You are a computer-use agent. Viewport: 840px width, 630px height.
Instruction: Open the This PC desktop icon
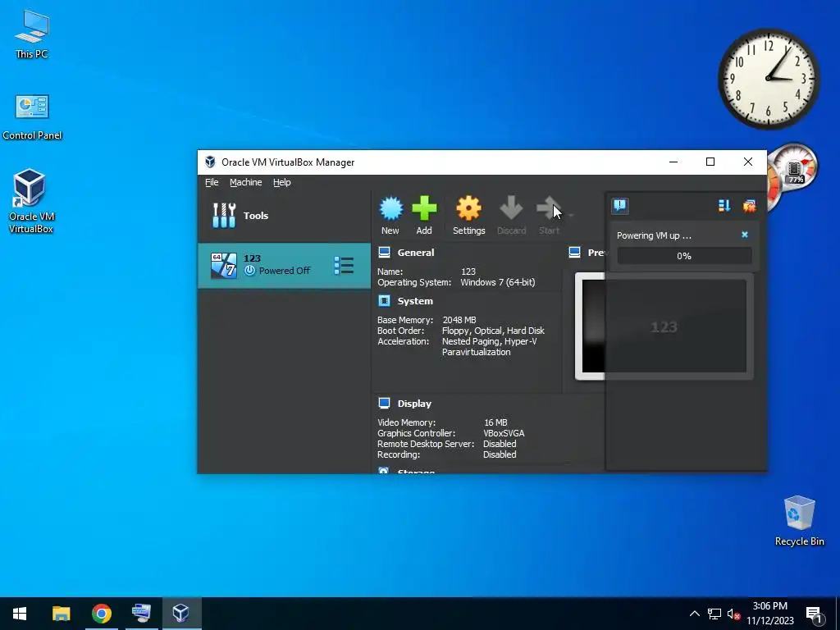pos(32,34)
